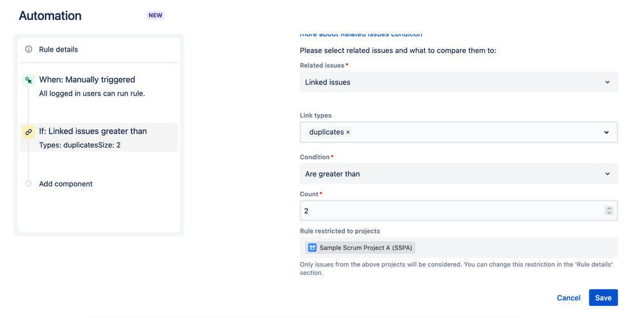Click the Sample Scrum Project A icon
644x318 pixels.
coord(312,248)
